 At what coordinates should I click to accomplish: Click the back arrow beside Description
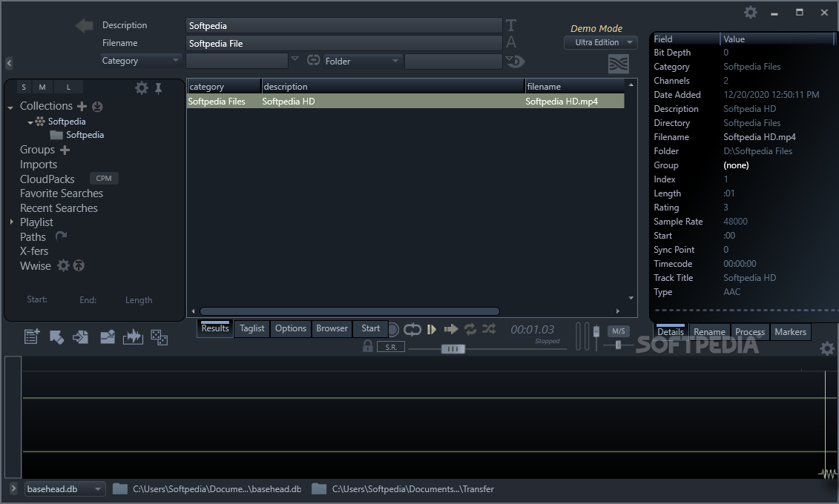[84, 25]
